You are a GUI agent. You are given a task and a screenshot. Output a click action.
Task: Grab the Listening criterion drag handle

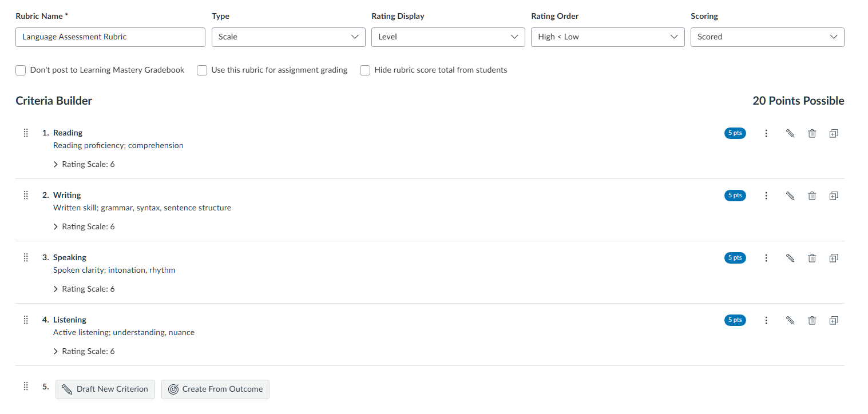(x=26, y=320)
